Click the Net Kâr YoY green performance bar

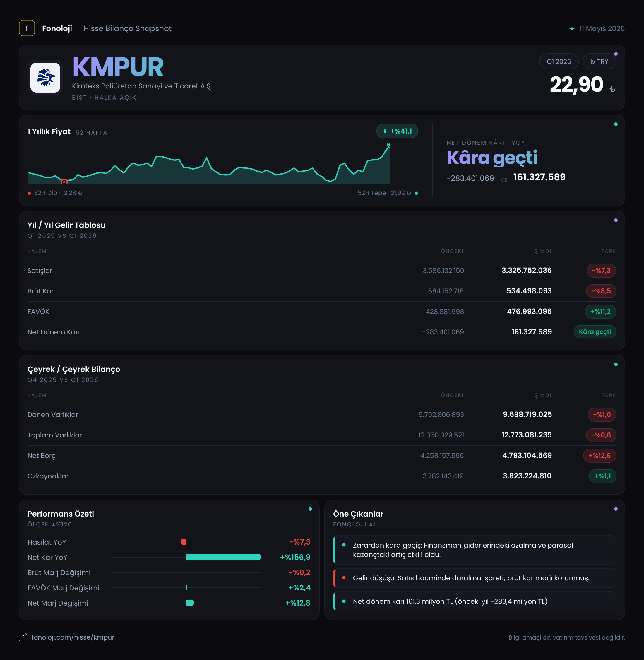coord(223,557)
